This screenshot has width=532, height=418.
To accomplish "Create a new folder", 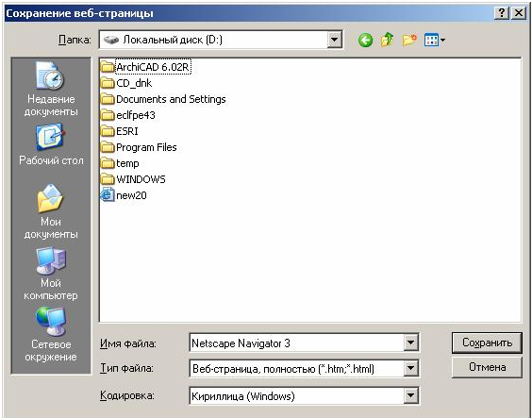I will (x=409, y=41).
